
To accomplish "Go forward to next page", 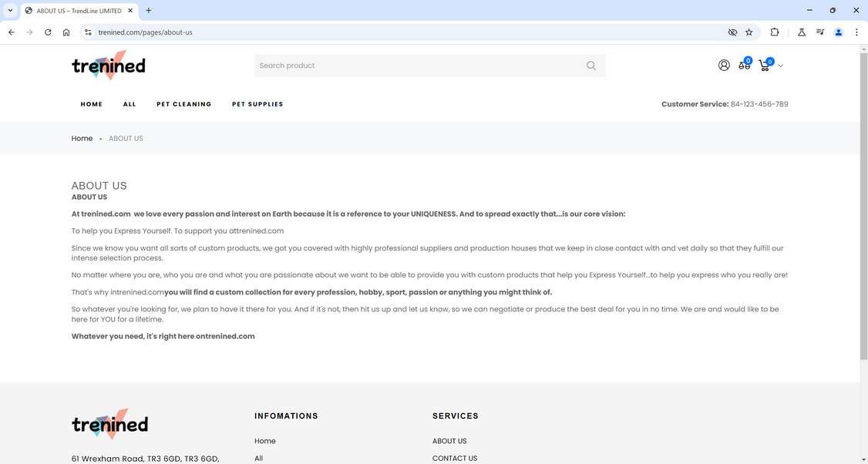I will pos(29,32).
